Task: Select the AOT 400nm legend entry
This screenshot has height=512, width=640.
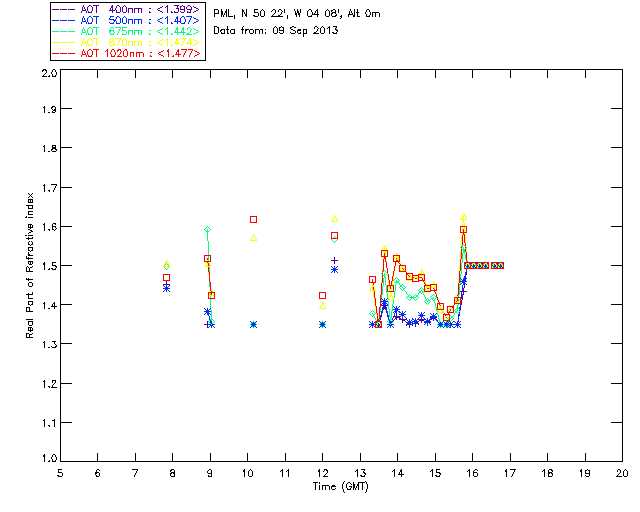Action: (127, 9)
